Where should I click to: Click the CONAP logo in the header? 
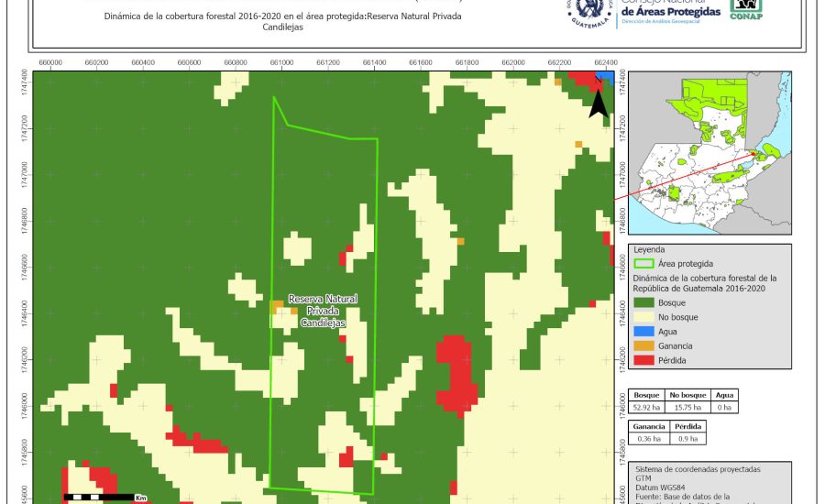click(x=745, y=8)
